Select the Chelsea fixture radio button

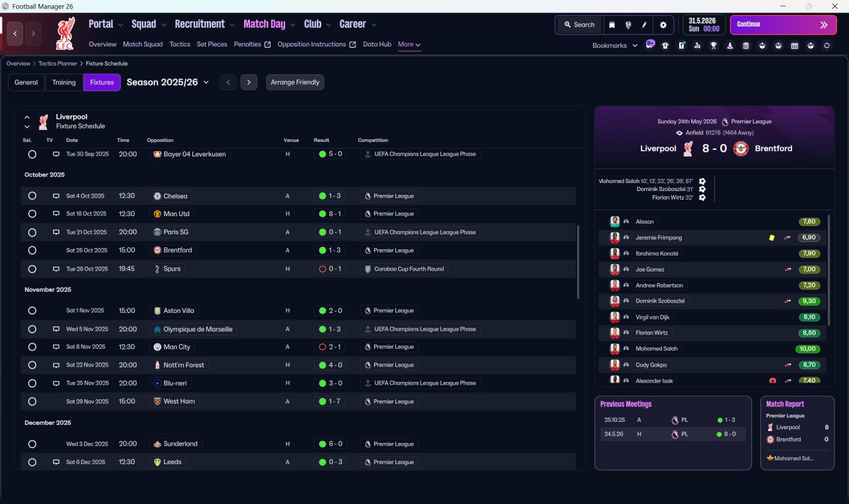(32, 196)
